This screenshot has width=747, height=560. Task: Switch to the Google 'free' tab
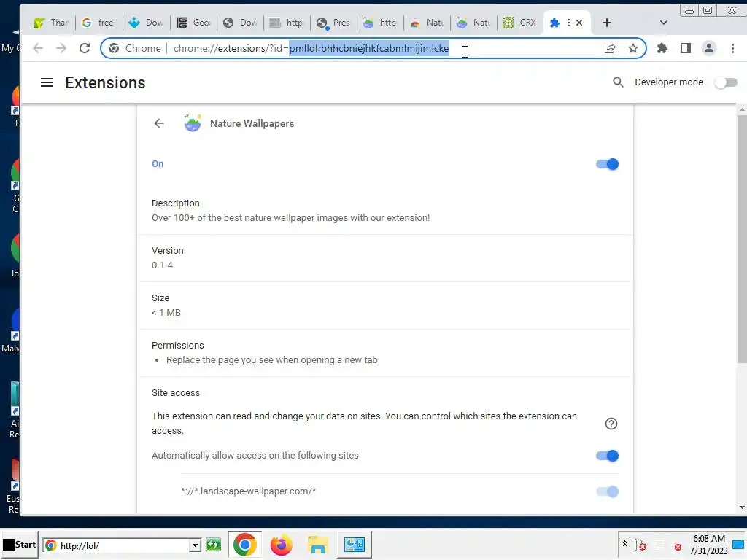98,23
